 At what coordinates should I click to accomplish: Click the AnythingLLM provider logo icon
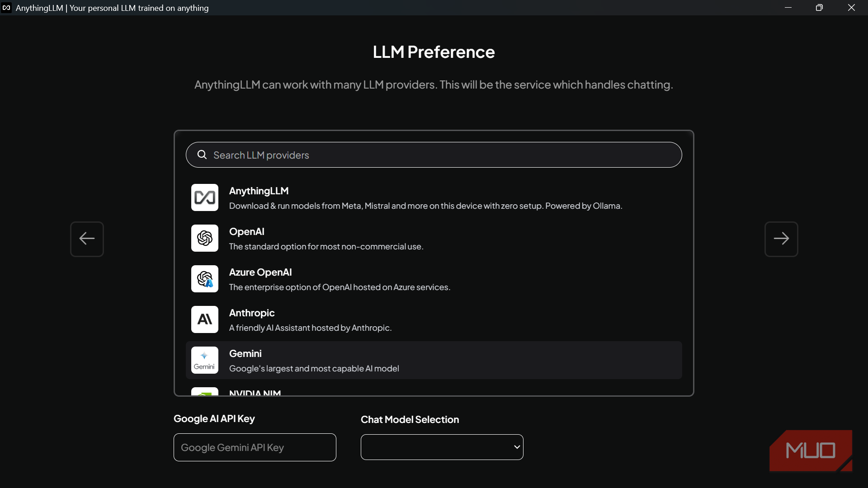(205, 197)
